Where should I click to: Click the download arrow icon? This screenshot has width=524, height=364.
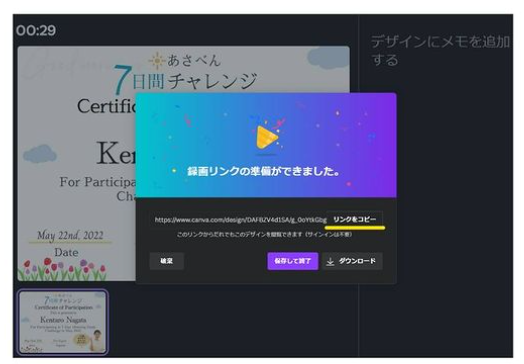point(330,261)
